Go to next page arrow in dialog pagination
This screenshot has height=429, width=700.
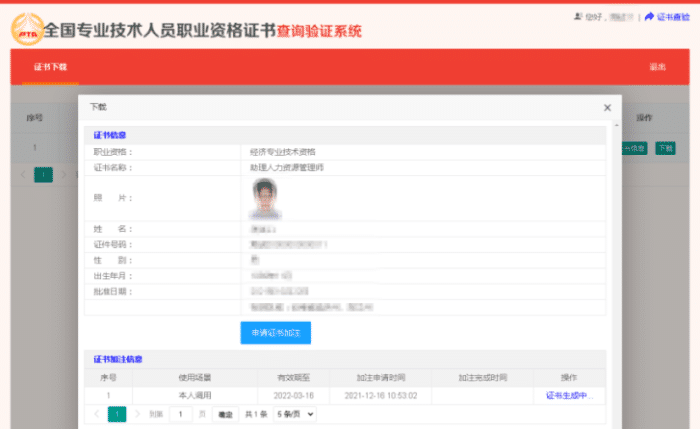click(x=137, y=414)
